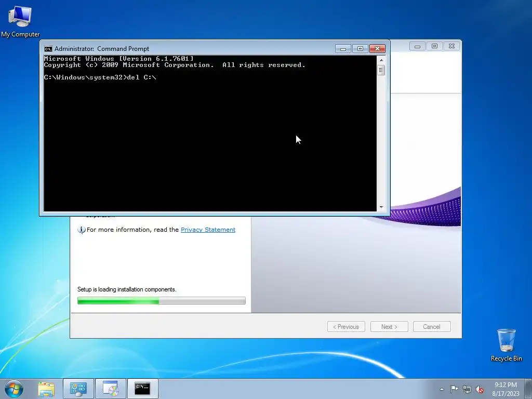Click the Command Prompt scroll up arrow

[381, 60]
